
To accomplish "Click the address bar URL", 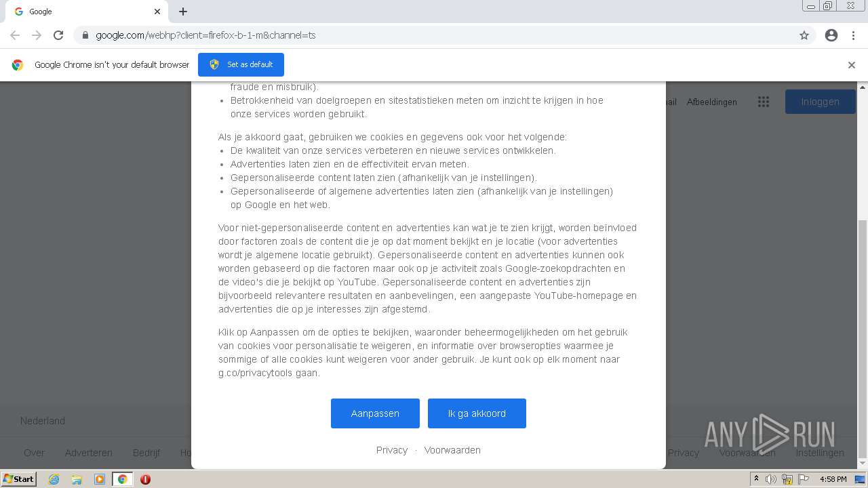I will [205, 35].
